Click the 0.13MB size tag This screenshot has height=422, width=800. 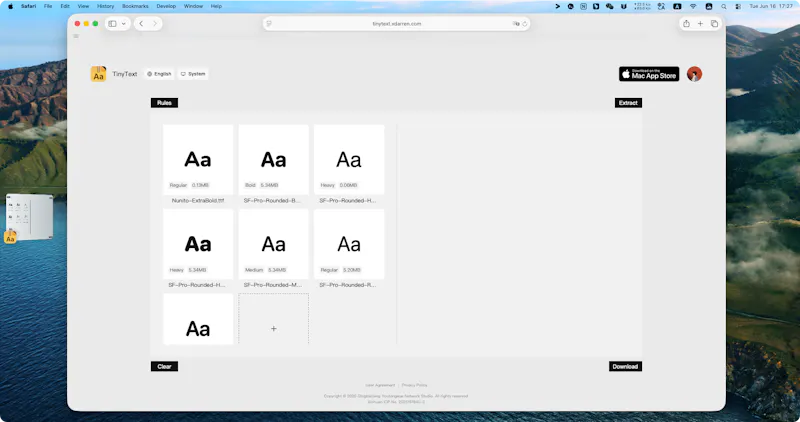201,185
